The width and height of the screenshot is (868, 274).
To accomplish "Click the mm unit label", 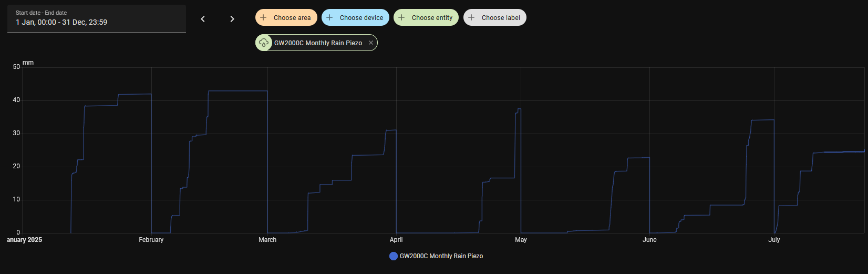I will pyautogui.click(x=28, y=63).
